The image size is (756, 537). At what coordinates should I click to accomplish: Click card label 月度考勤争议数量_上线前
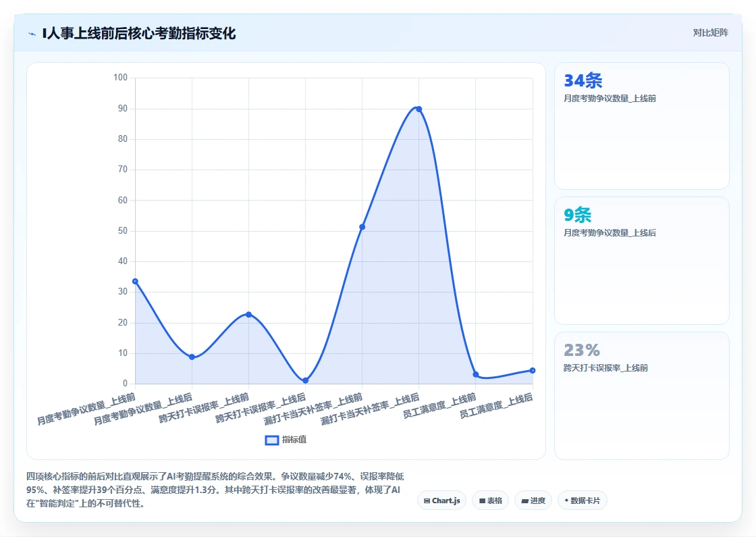[x=610, y=99]
